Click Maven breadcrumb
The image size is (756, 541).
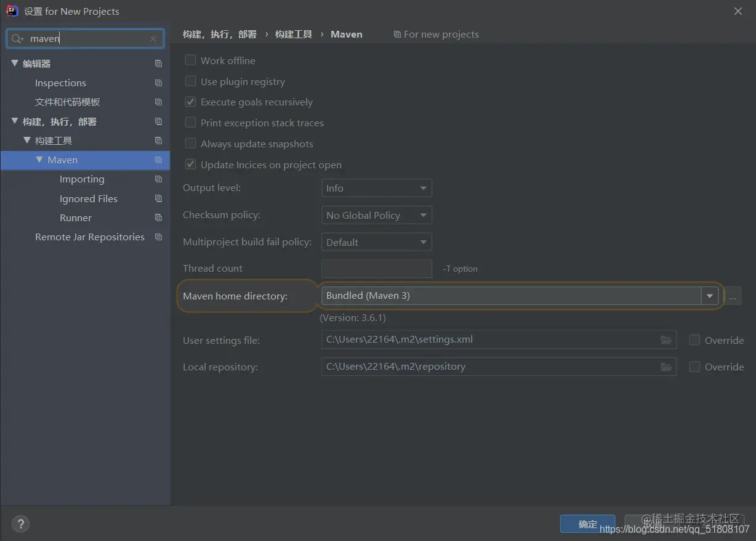347,35
